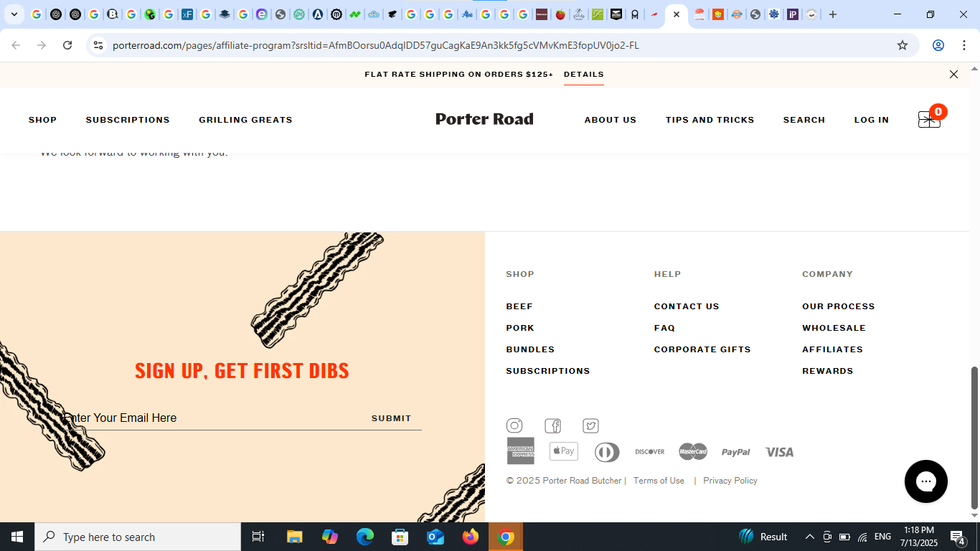980x551 pixels.
Task: Open the Chrome profile icon
Action: (938, 45)
